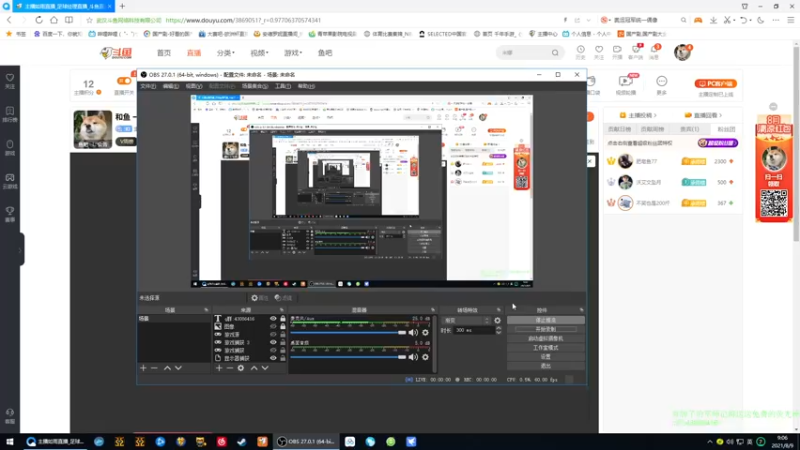Image resolution: width=800 pixels, height=450 pixels.
Task: Move the scene up in the Scenes panel
Action: coord(167,368)
